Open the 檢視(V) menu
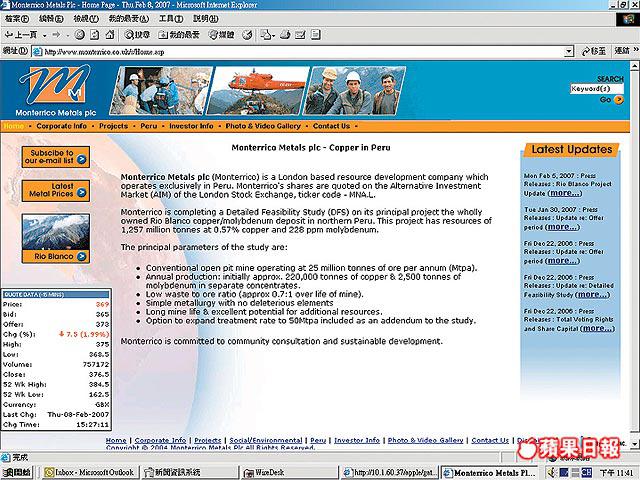 [86, 19]
